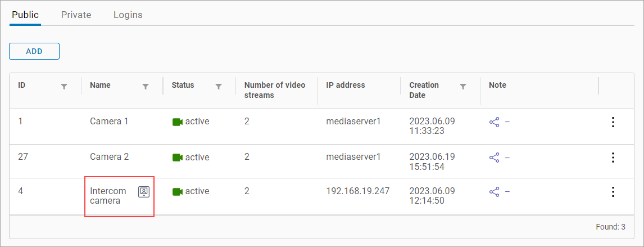Click the intercom icon beside Intercom camera
The height and width of the screenshot is (247, 644).
[144, 191]
